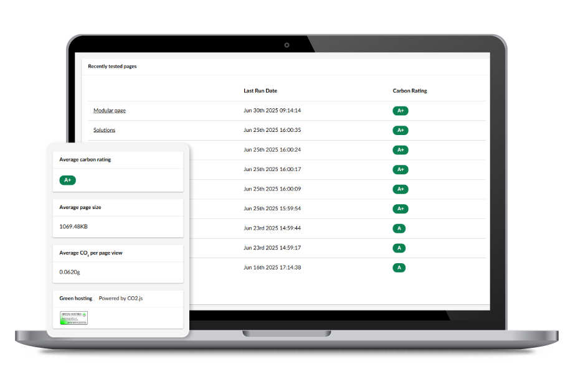Click the date Jun 30th 2025 09:14:14
The image size is (573, 392).
pyautogui.click(x=272, y=111)
